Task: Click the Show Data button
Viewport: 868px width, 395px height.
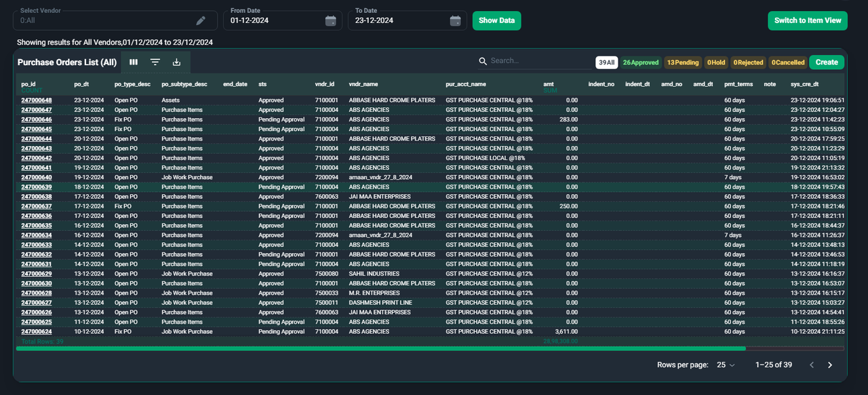Action: 497,20
